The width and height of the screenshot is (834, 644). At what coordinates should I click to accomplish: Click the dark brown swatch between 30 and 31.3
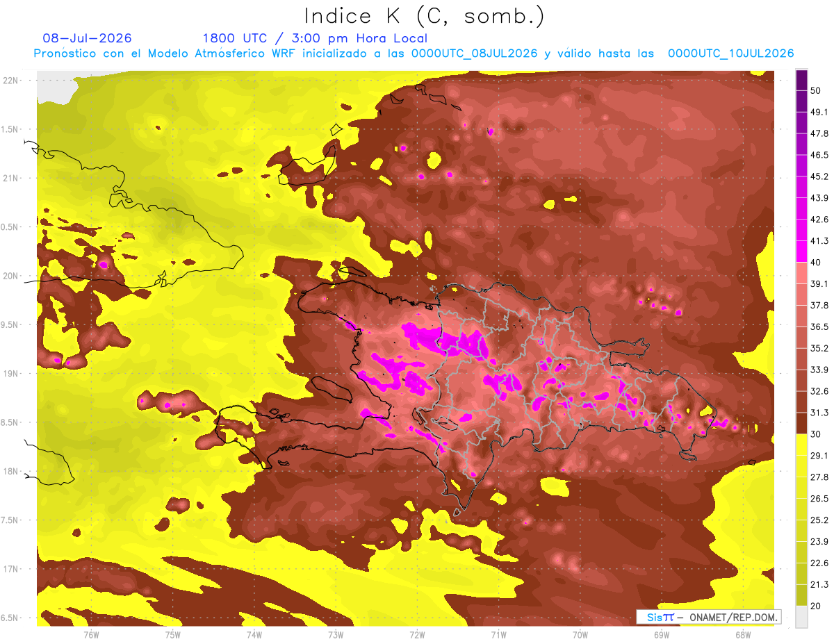(x=801, y=423)
